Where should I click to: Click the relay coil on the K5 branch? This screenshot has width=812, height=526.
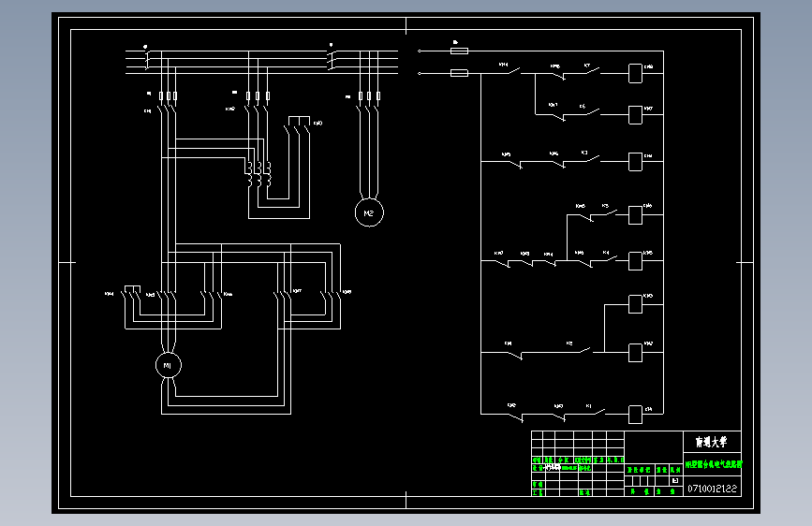point(635,215)
